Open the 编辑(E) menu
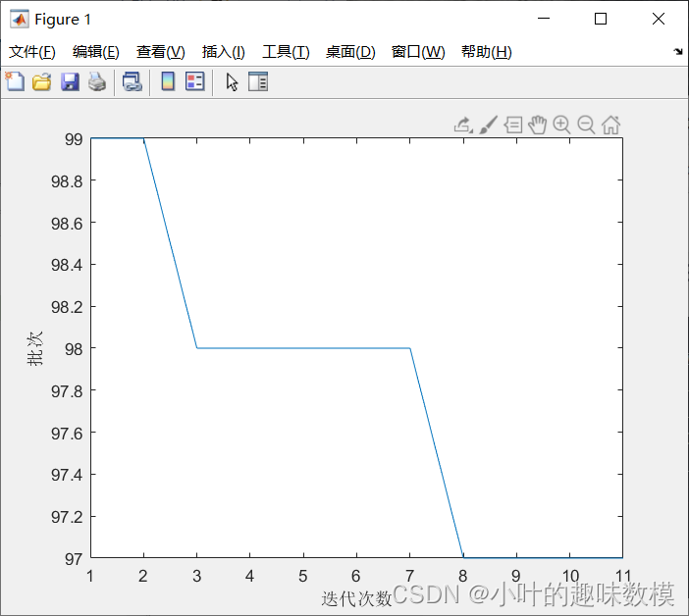The height and width of the screenshot is (616, 689). [x=96, y=52]
